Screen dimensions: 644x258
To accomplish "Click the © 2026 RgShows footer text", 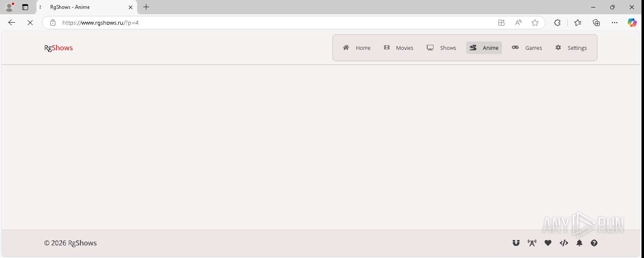I will click(70, 243).
